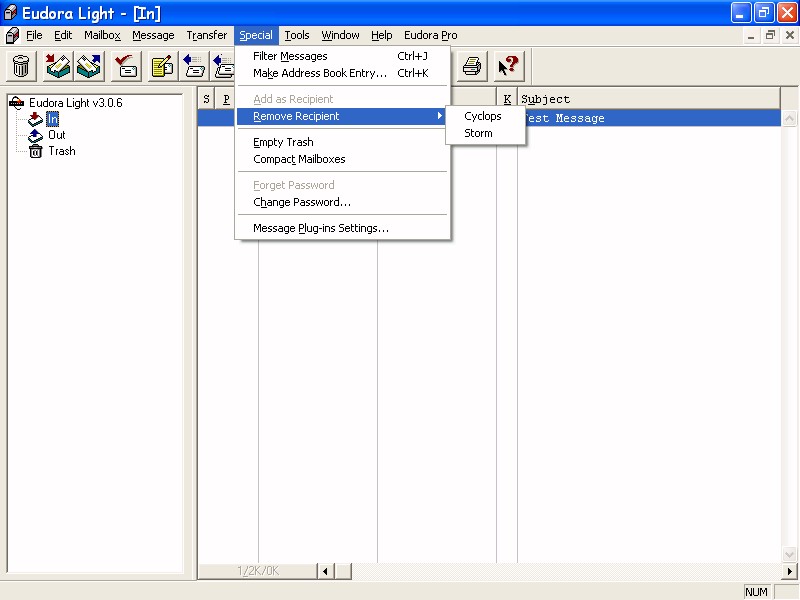Remove the Storm recipient

point(486,133)
